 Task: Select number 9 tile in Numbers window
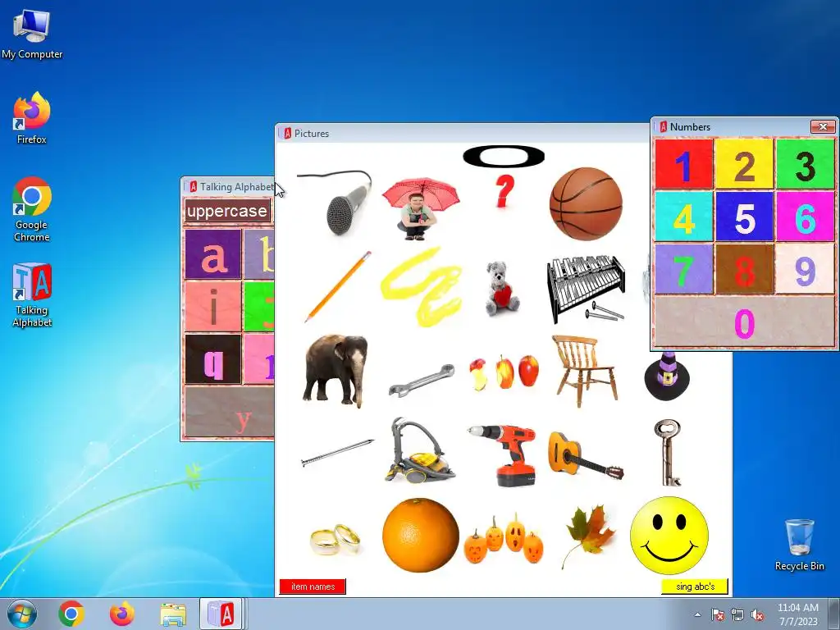point(806,269)
